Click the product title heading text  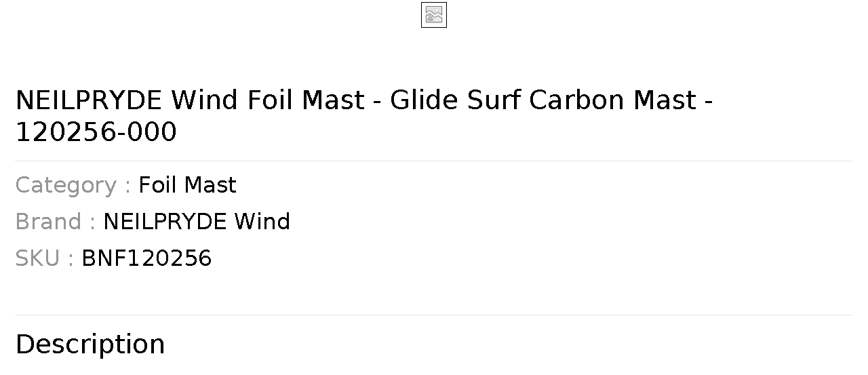(364, 116)
